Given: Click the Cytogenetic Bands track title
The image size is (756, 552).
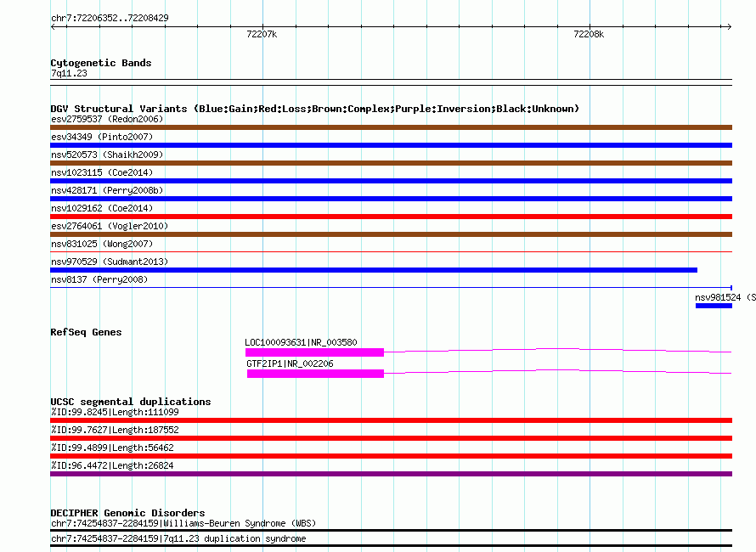Looking at the screenshot, I should coord(101,63).
